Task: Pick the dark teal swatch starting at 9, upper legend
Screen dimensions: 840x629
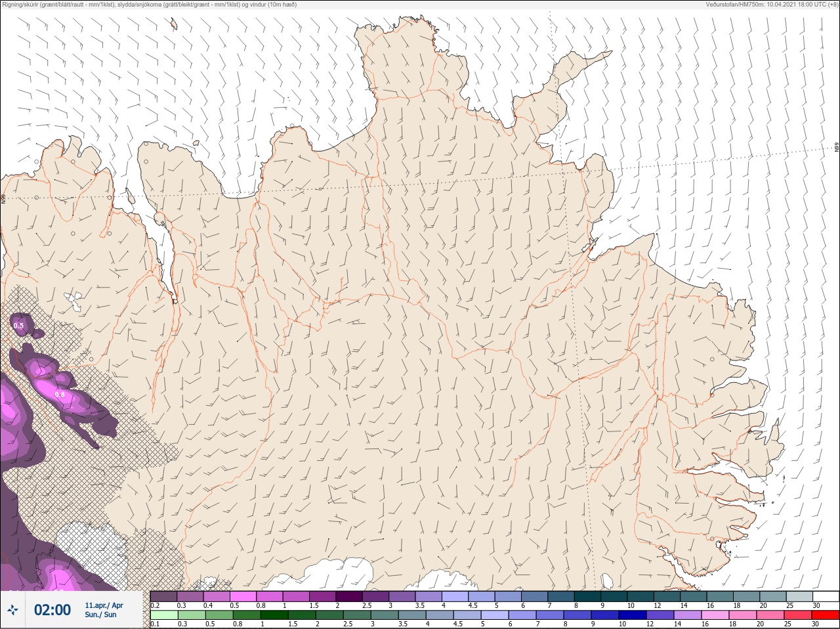Action: [x=614, y=596]
